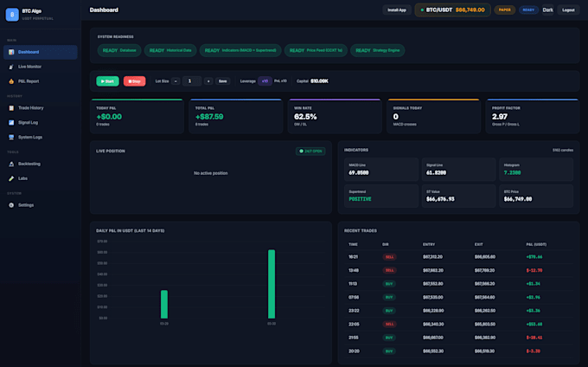The height and width of the screenshot is (367, 588).
Task: Click the Signal Line value 61.8200
Action: 436,172
